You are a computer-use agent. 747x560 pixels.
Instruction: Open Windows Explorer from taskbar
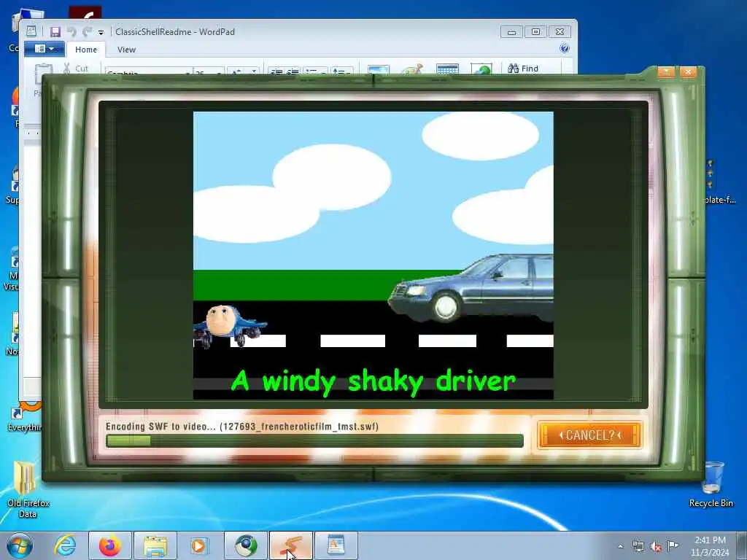point(155,545)
